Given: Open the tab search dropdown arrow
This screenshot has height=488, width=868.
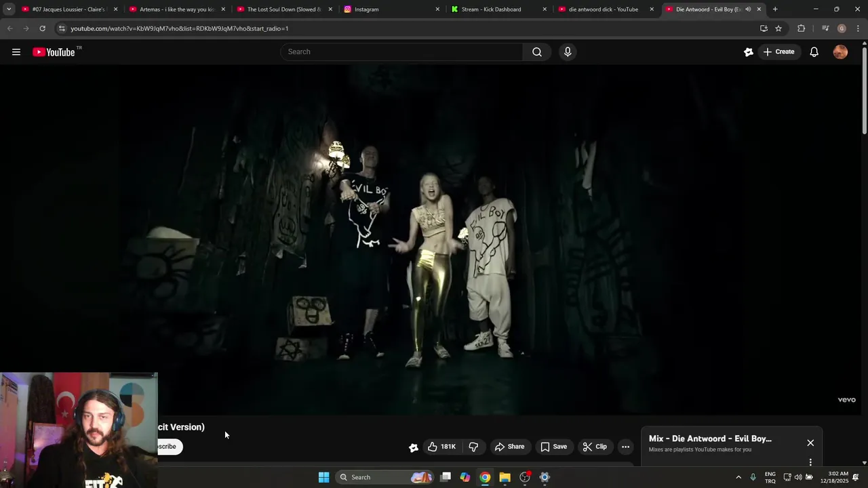Looking at the screenshot, I should [9, 9].
